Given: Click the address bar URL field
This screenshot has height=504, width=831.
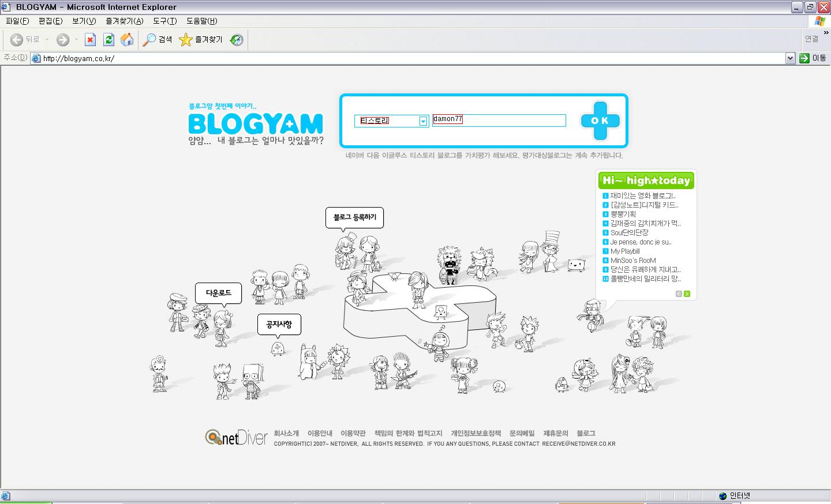Looking at the screenshot, I should tap(413, 58).
